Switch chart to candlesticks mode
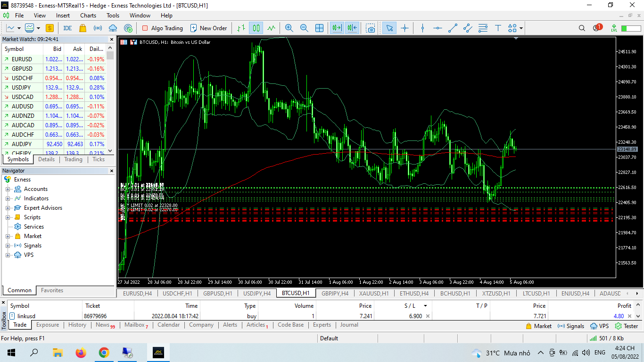 coord(256,28)
